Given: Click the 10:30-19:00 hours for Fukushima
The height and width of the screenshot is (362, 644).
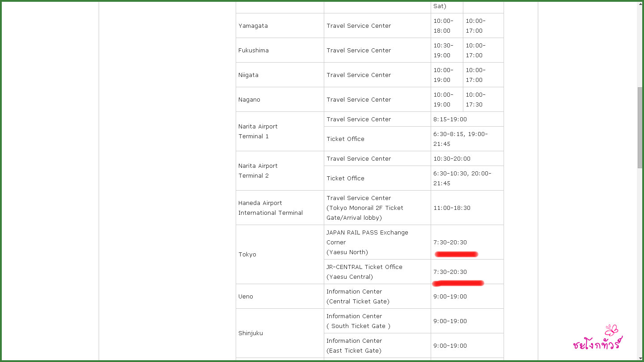Looking at the screenshot, I should [447, 50].
